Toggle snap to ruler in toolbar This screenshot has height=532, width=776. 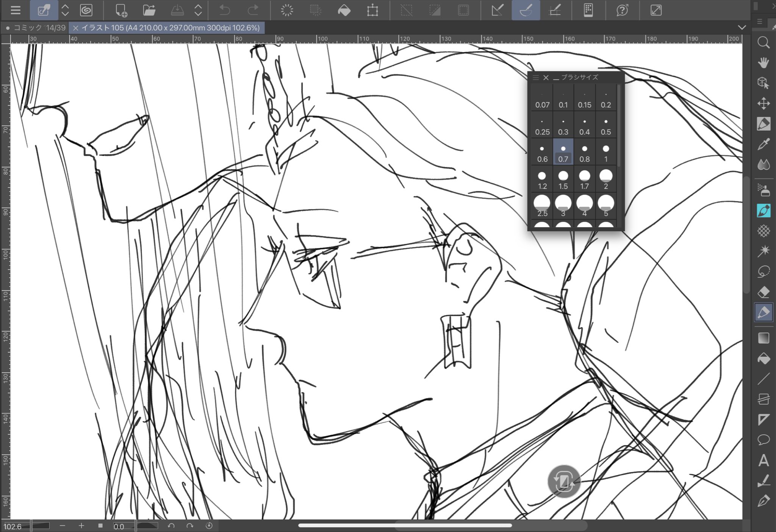coord(497,10)
